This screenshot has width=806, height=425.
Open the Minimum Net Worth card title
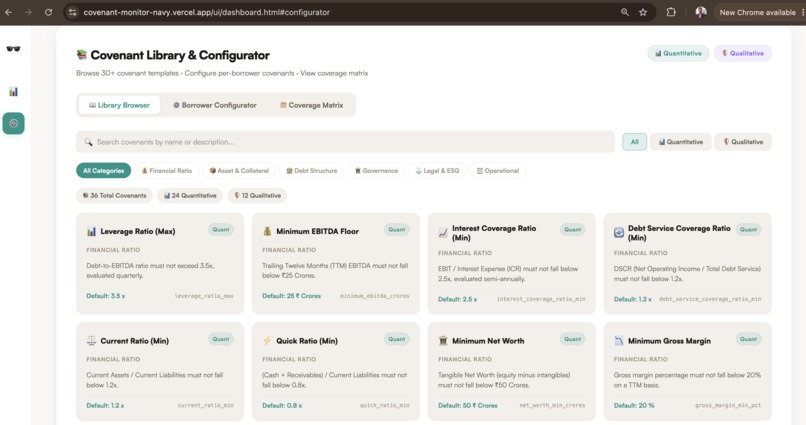[488, 341]
